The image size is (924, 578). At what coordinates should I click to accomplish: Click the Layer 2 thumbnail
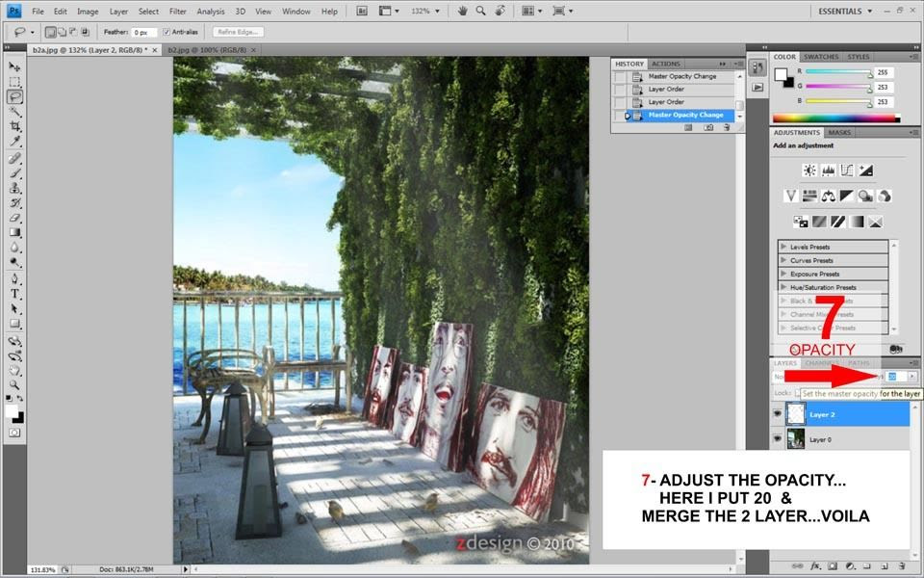coord(796,414)
